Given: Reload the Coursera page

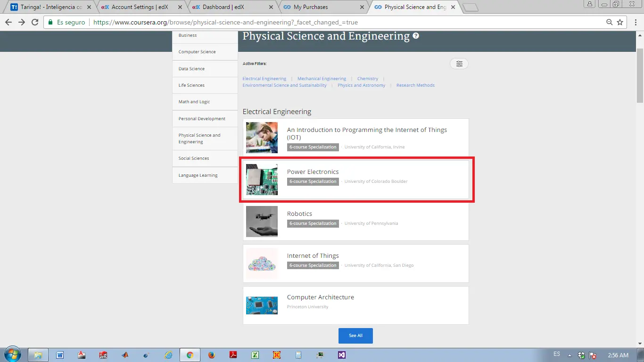Looking at the screenshot, I should coord(35,22).
